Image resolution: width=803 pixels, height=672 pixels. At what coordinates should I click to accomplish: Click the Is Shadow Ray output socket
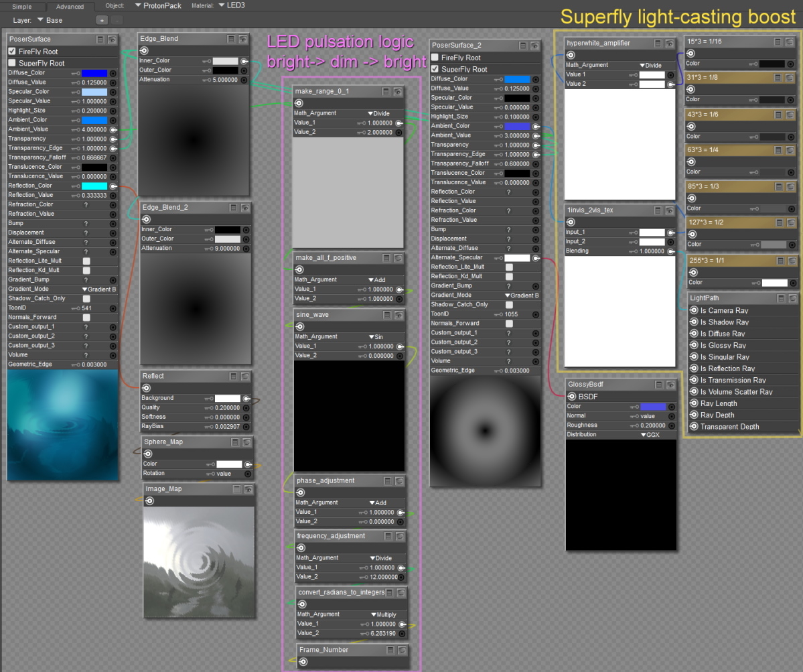pos(694,322)
